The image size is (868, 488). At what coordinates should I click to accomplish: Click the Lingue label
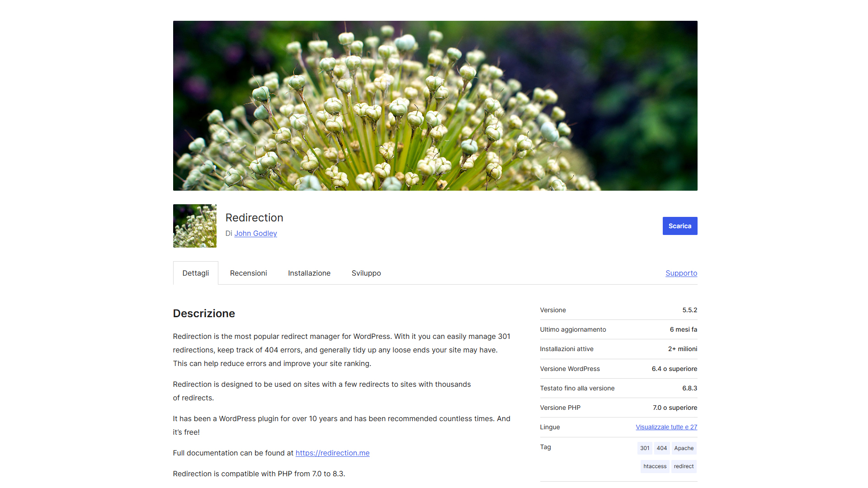[550, 427]
